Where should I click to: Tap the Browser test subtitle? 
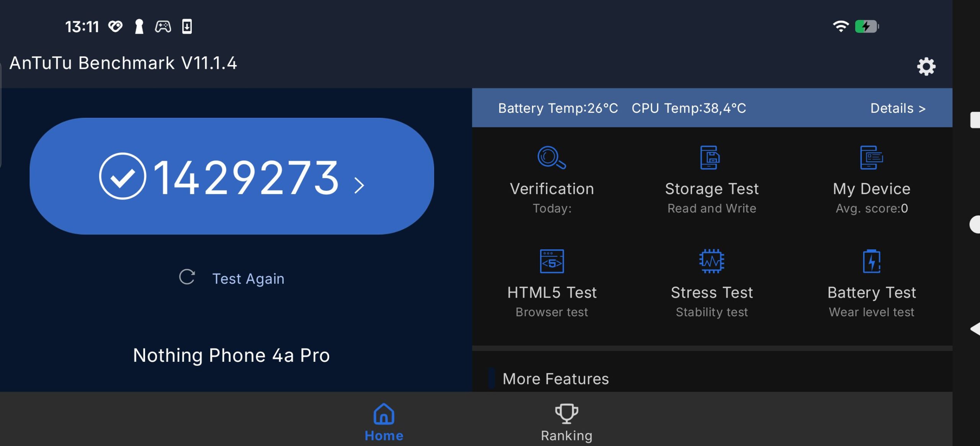pos(552,312)
